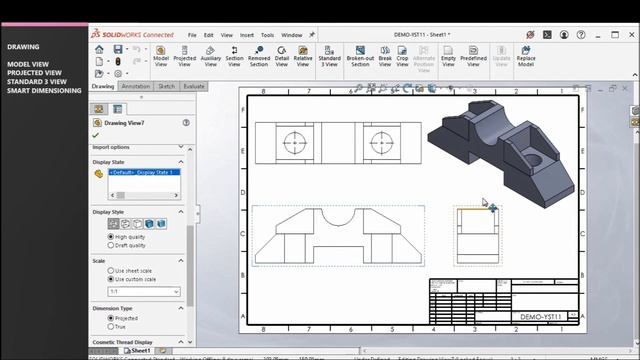Save the drawing with Save icon
Viewport: 640px width, 360px height.
click(x=118, y=49)
